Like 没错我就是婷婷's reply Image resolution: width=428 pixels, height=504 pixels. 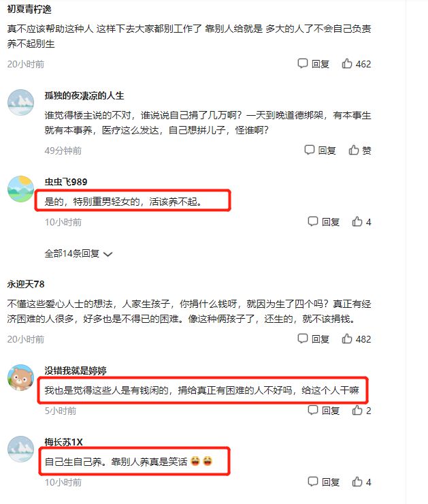click(x=361, y=411)
